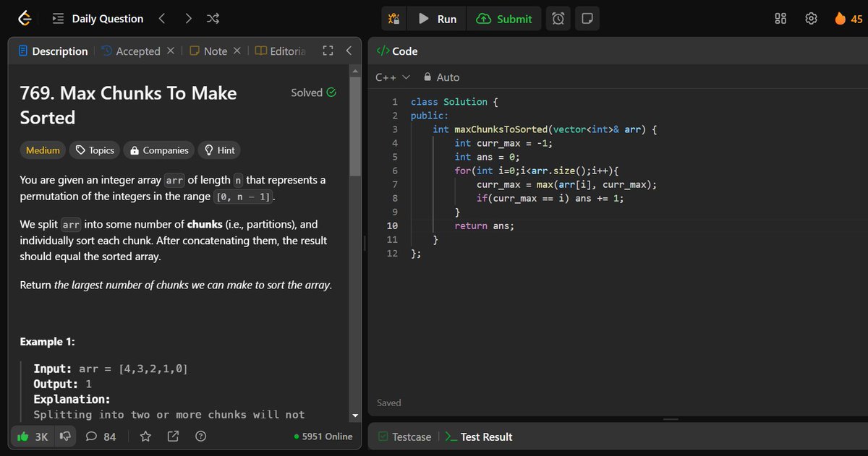Dislike the problem with the thumbs-down
868x456 pixels.
64,436
